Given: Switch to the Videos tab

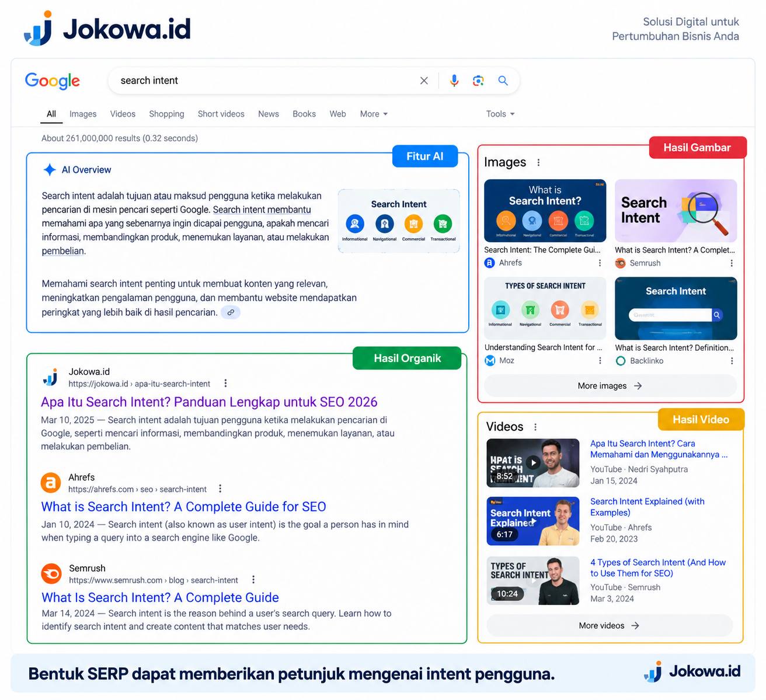Looking at the screenshot, I should (123, 114).
